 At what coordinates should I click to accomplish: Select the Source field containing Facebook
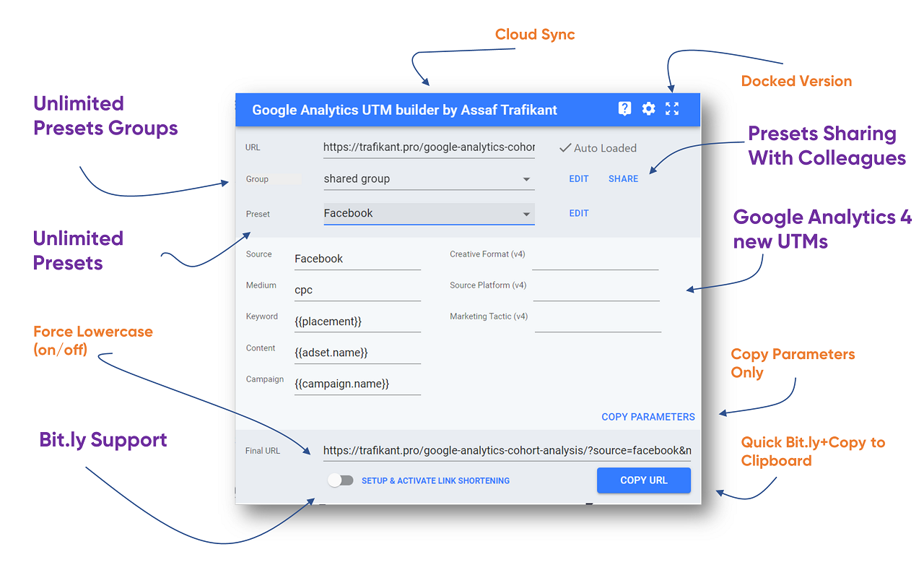(x=357, y=258)
